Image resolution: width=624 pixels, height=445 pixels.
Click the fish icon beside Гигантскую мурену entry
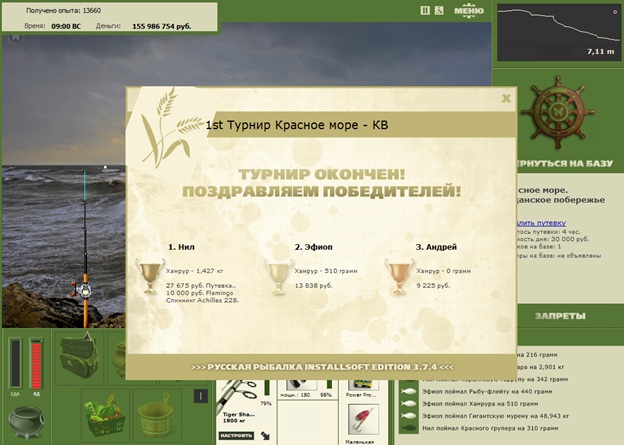(408, 416)
